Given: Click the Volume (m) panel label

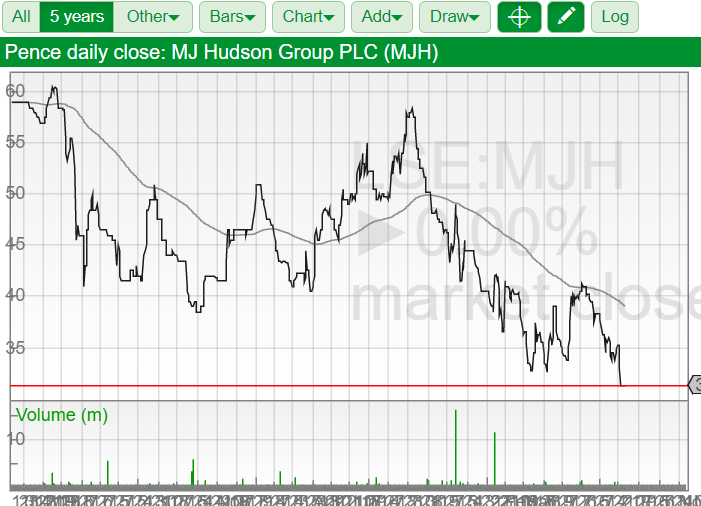Looking at the screenshot, I should pos(62,415).
